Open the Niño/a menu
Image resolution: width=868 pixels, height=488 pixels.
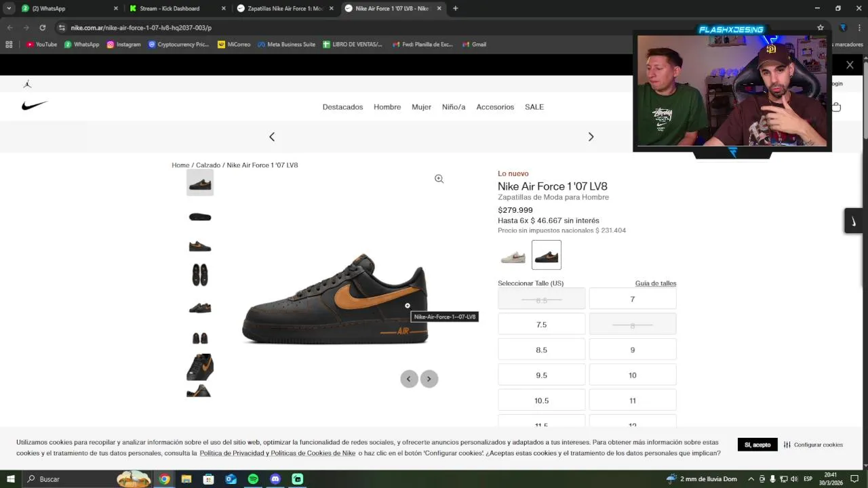(x=454, y=107)
